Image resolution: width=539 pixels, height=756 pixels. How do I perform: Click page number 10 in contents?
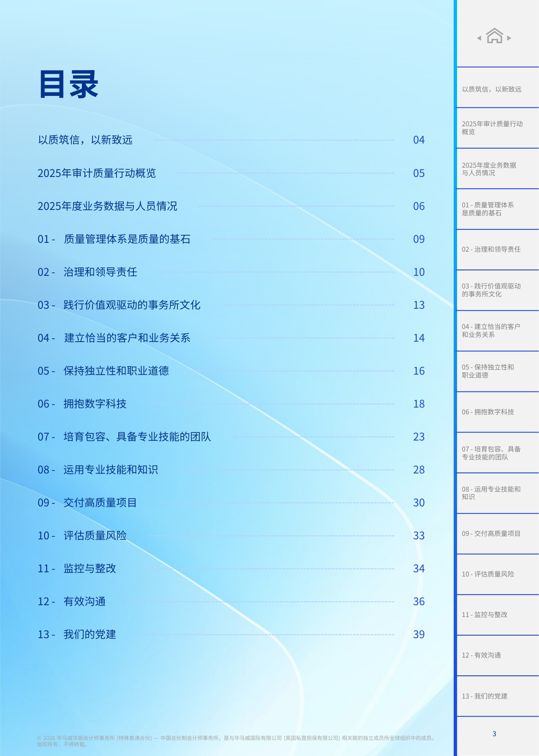pos(419,272)
